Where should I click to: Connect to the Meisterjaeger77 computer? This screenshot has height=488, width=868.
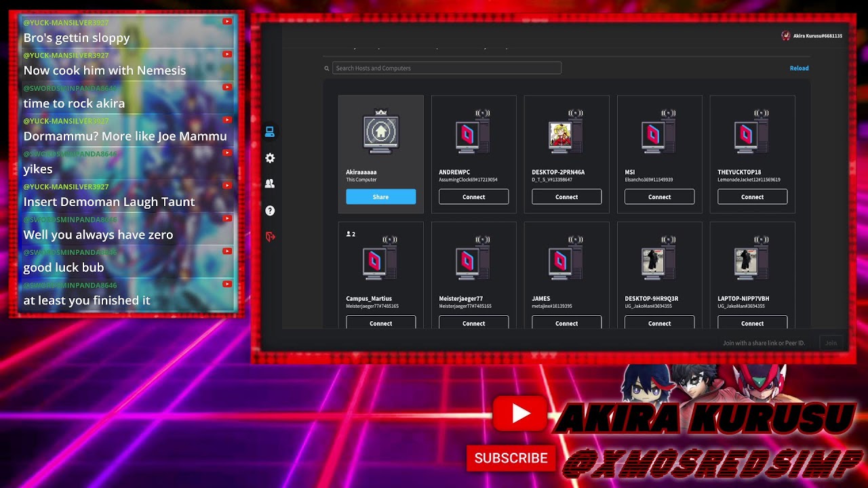click(x=473, y=323)
